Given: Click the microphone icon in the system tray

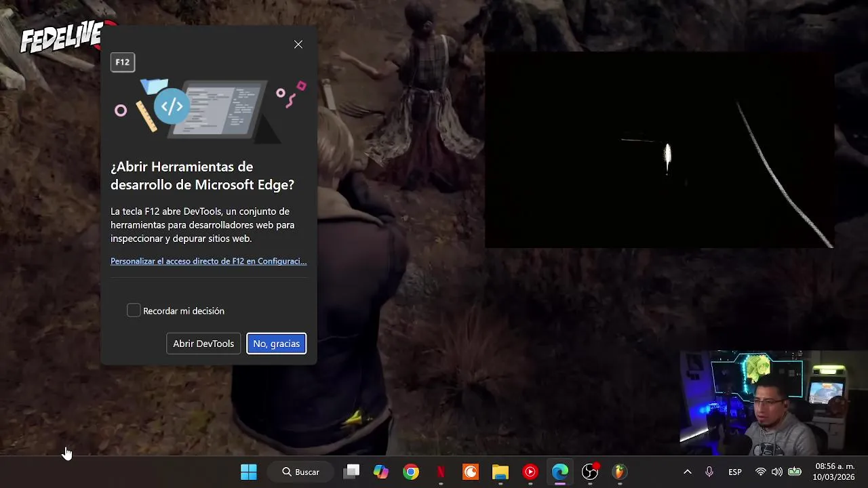Looking at the screenshot, I should tap(709, 472).
